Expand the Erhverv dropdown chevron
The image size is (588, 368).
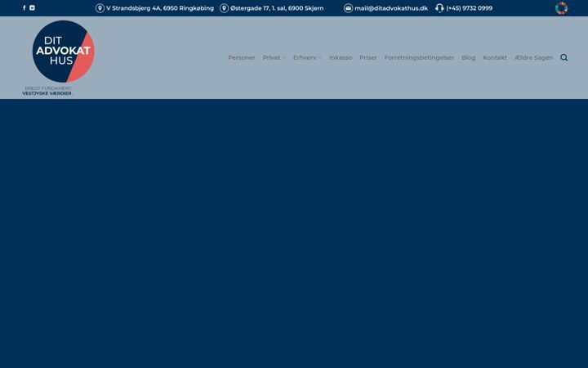(320, 58)
